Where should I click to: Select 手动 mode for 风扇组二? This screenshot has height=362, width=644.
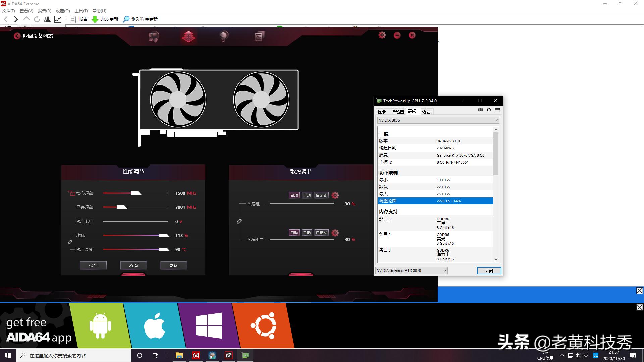pos(307,233)
